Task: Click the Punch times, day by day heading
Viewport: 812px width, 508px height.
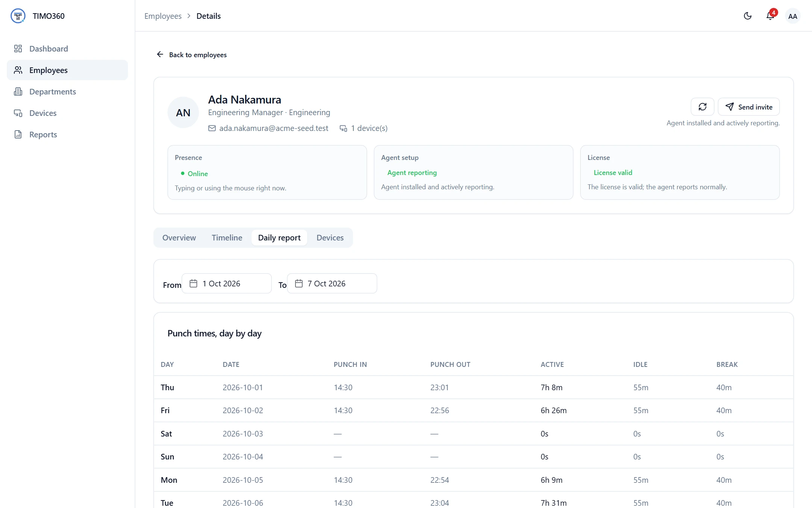Action: (214, 333)
